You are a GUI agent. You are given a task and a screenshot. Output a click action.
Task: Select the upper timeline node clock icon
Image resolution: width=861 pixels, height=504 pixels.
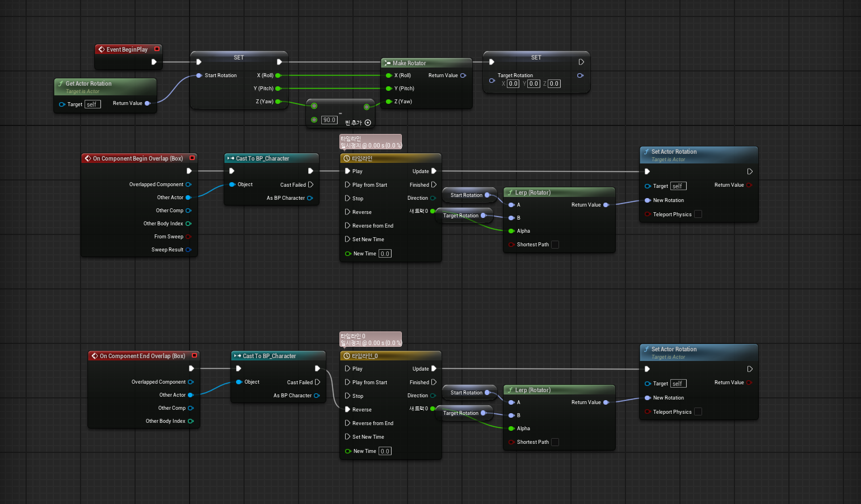[347, 158]
